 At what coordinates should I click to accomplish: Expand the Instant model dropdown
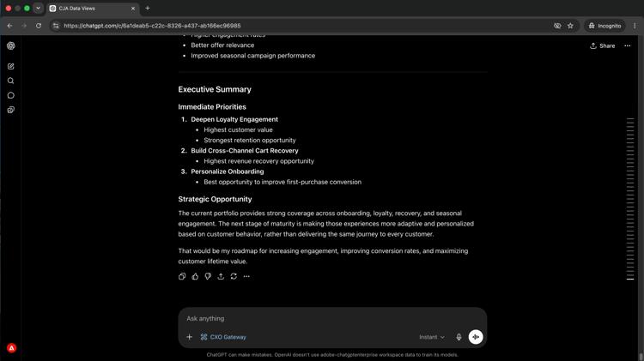coord(432,337)
